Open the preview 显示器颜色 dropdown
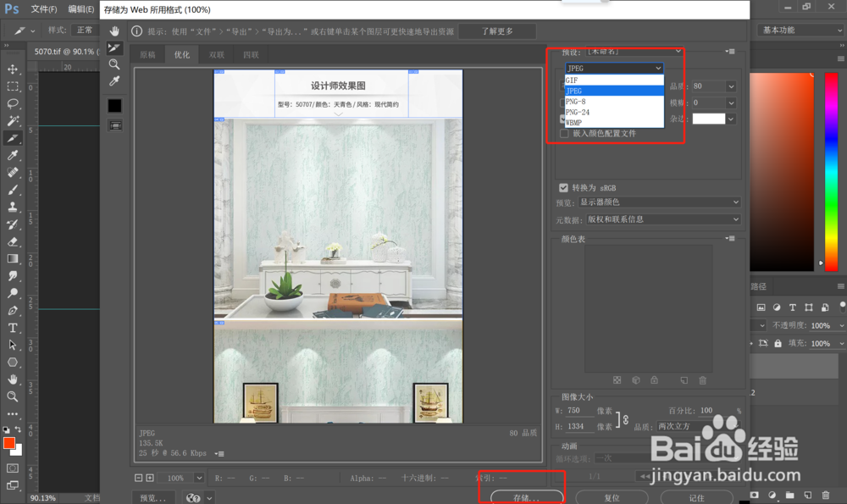847x504 pixels. [660, 202]
